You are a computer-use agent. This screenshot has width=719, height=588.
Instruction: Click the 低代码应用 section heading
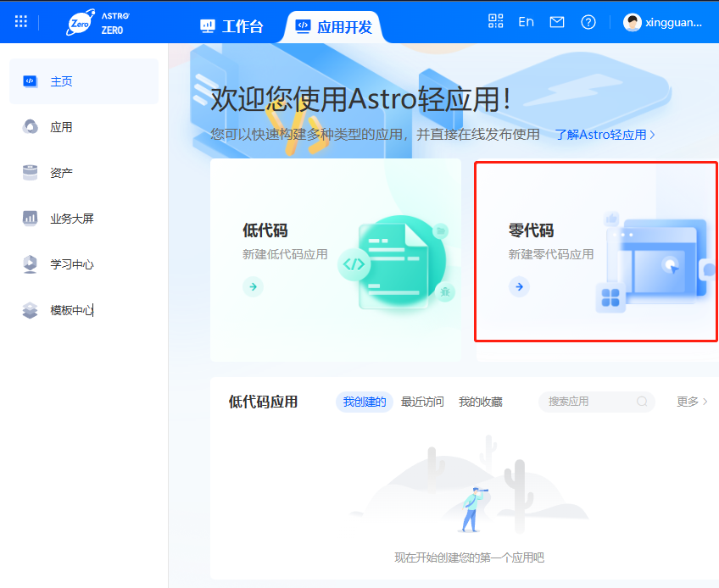coord(263,402)
